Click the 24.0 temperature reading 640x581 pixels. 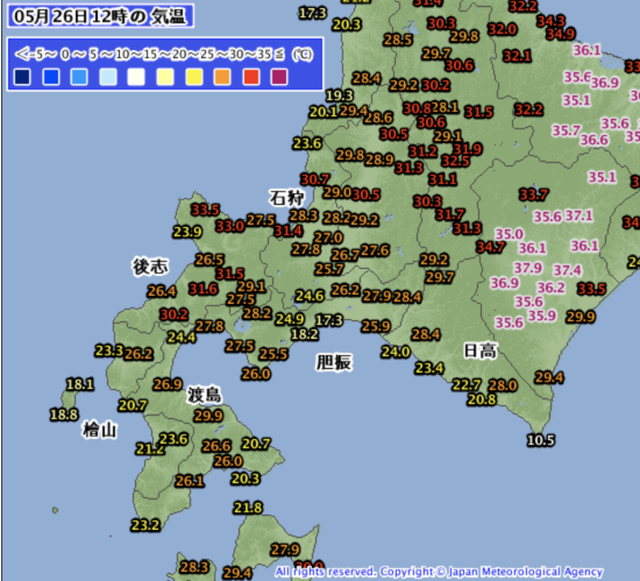[x=396, y=351]
